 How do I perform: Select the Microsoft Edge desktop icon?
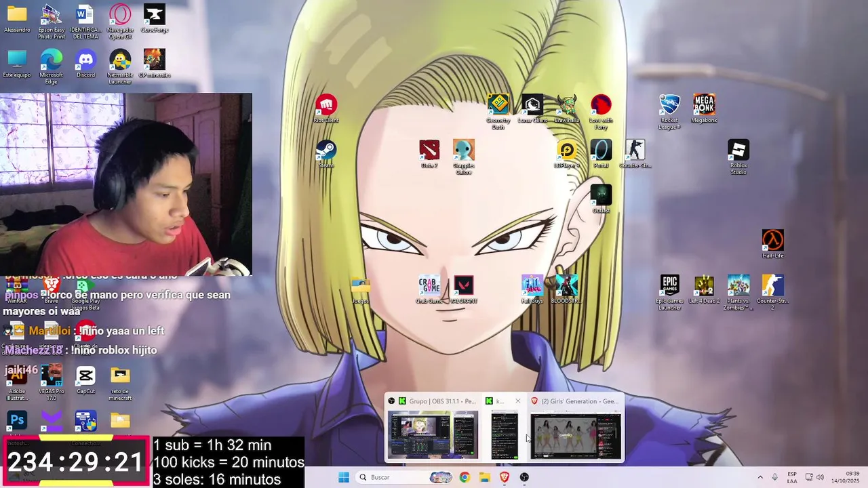pos(51,66)
